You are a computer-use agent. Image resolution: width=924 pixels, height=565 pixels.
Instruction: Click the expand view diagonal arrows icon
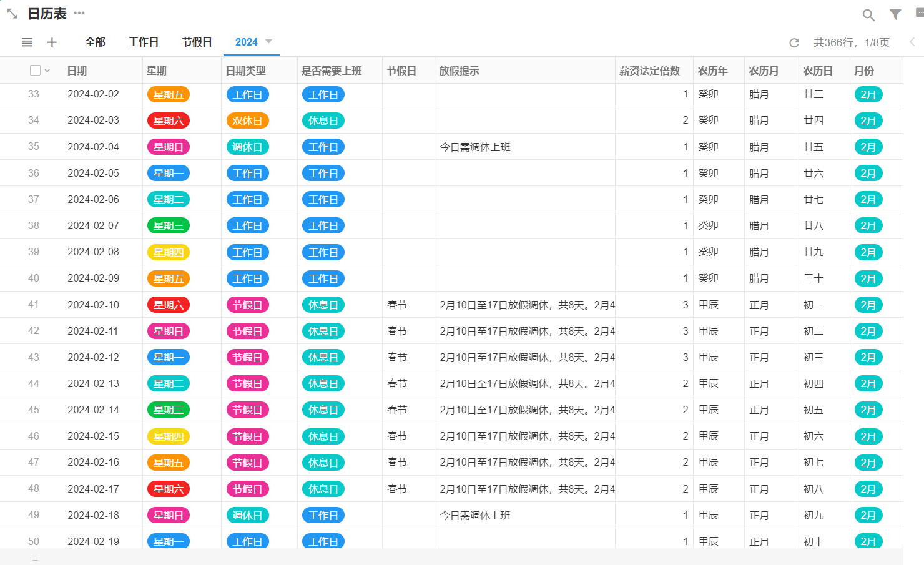click(x=12, y=14)
